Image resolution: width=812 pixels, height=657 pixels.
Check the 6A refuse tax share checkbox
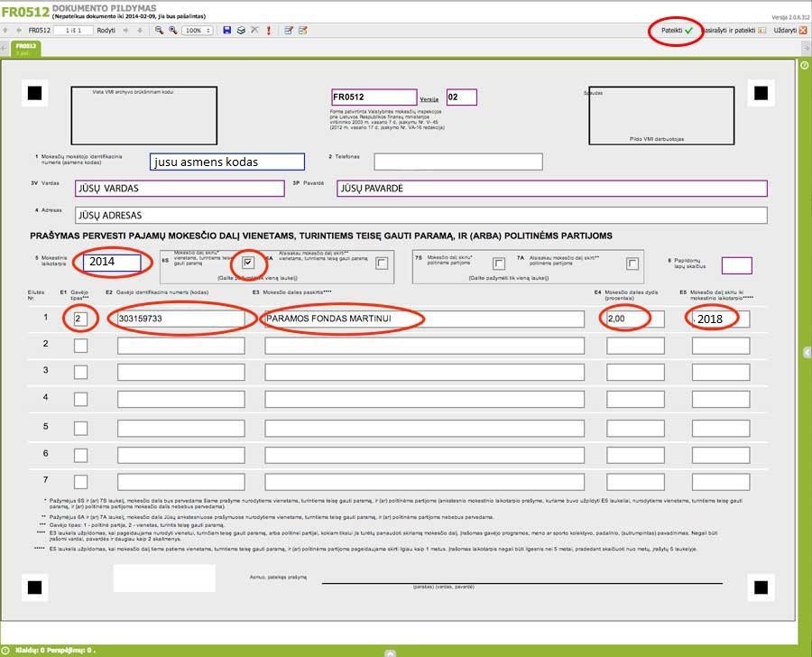coord(382,264)
